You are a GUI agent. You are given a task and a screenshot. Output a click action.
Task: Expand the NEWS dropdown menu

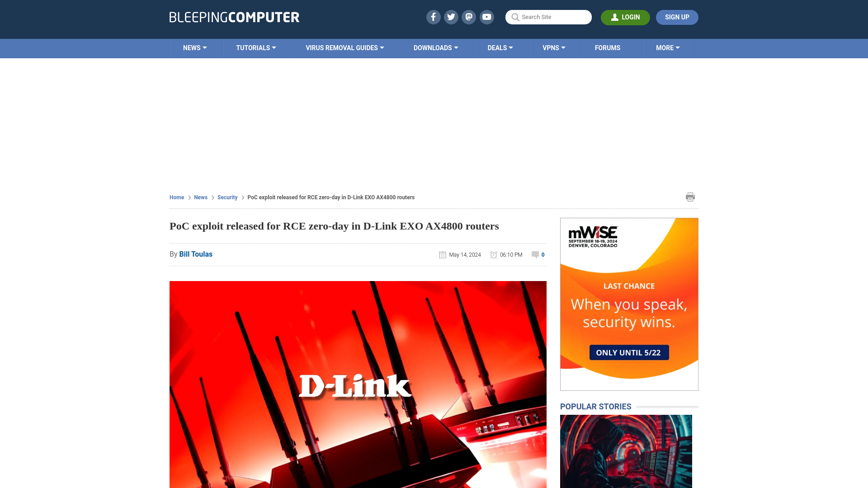195,47
